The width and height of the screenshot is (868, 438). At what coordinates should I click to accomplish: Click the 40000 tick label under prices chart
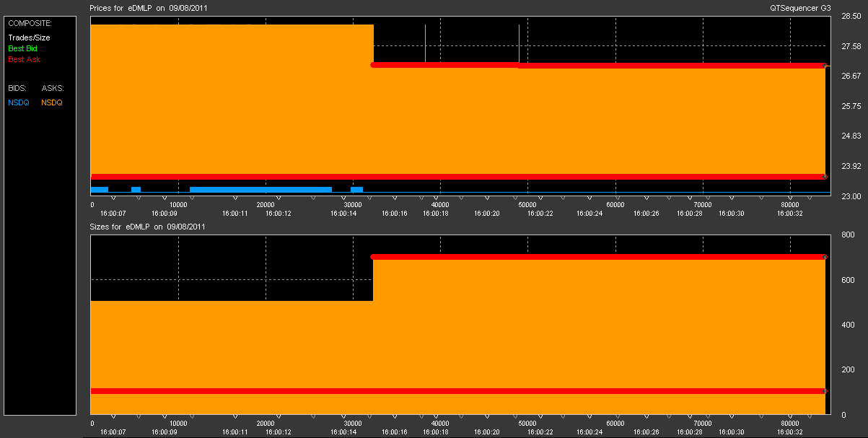440,205
